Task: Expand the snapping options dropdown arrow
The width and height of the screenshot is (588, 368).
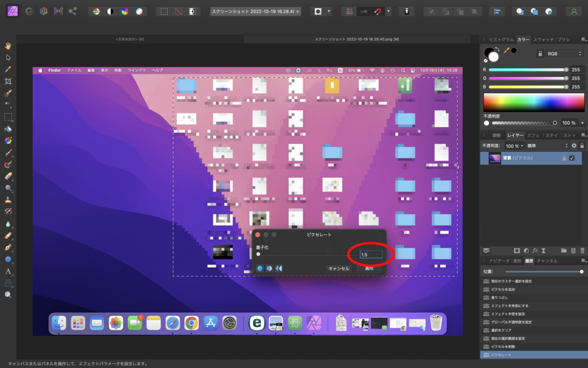Action: [x=389, y=11]
